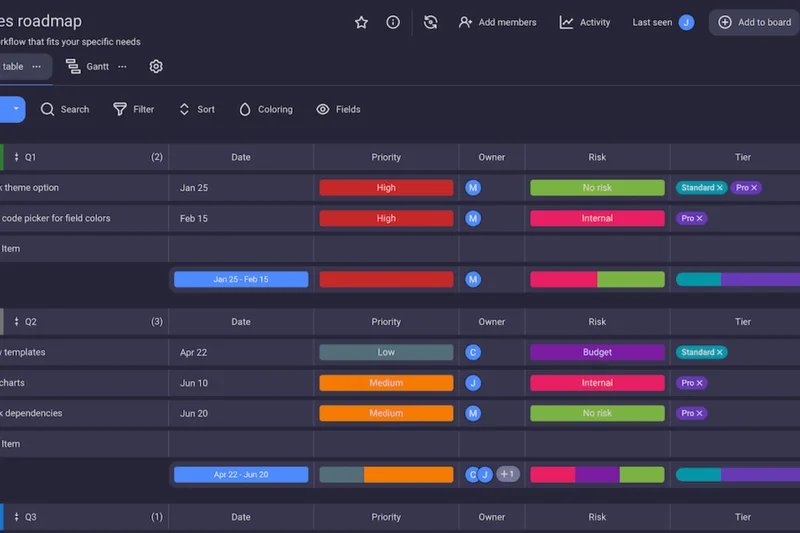Click the Search magnifier tool
800x533 pixels.
coord(47,109)
